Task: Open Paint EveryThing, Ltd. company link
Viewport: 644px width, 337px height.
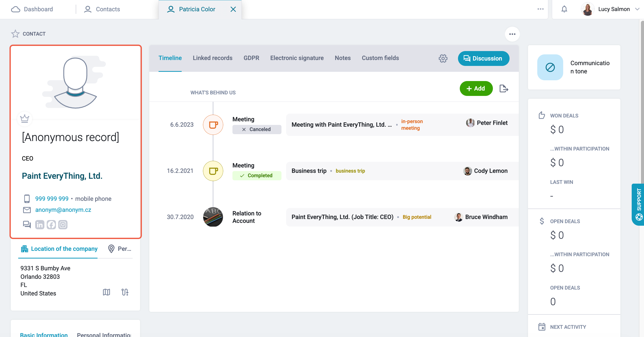Action: pos(62,176)
